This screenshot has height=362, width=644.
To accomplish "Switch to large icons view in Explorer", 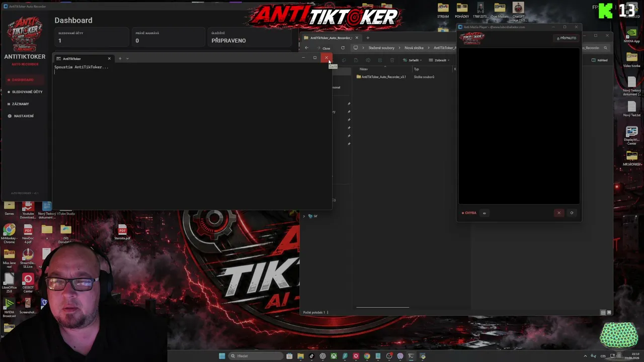I will (609, 312).
